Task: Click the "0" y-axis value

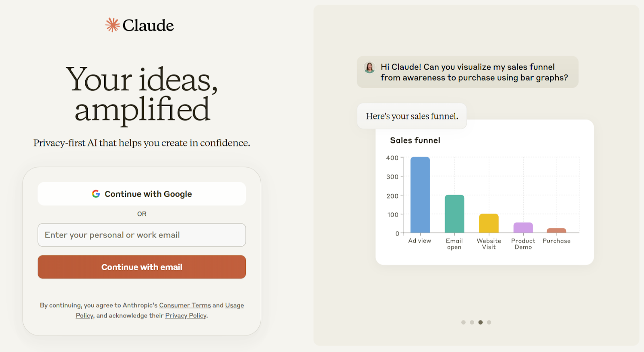Action: [397, 233]
